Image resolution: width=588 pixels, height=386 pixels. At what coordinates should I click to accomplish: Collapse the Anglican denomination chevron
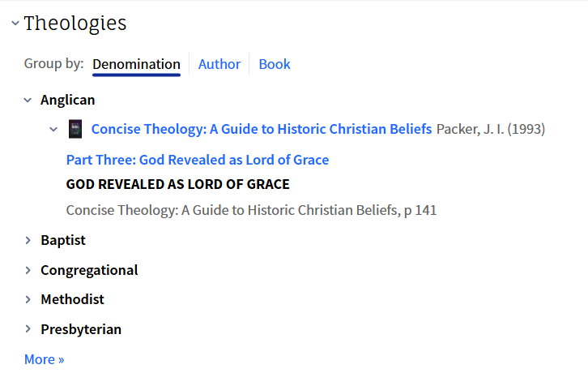28,101
